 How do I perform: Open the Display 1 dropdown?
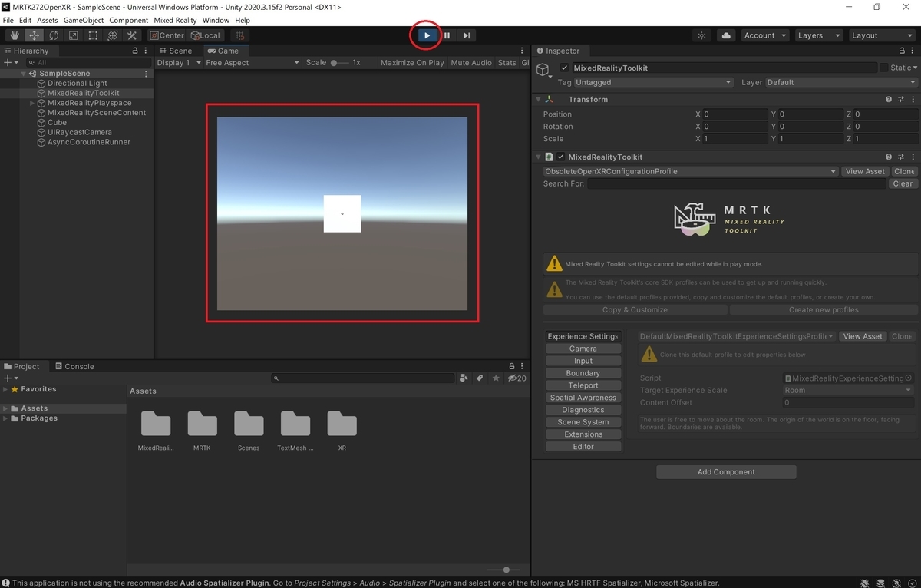(x=179, y=63)
